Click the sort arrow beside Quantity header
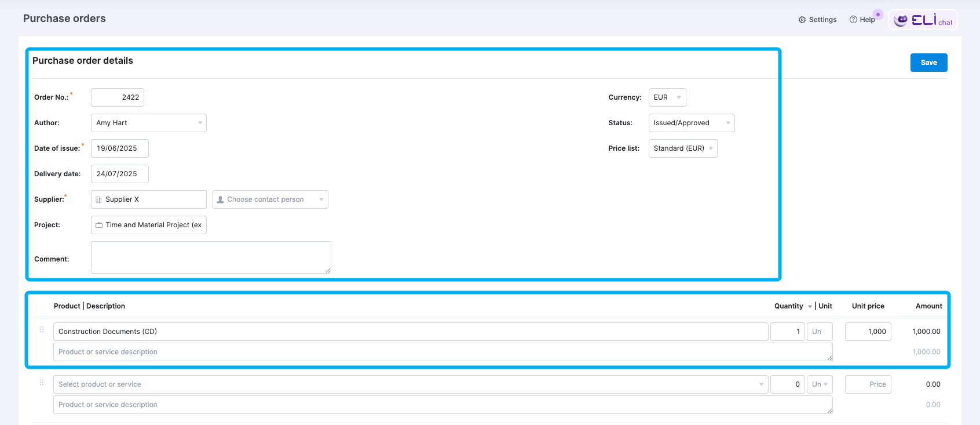 pos(810,307)
